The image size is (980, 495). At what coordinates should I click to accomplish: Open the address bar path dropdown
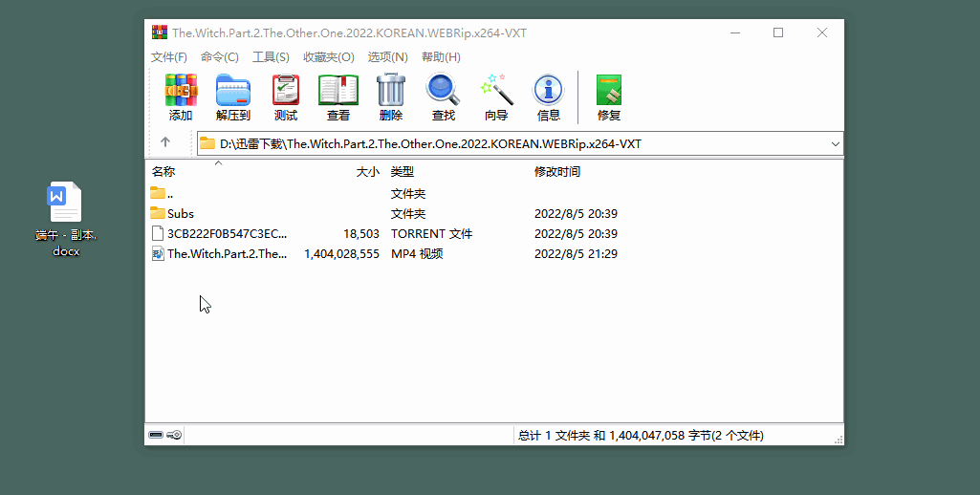pos(835,143)
